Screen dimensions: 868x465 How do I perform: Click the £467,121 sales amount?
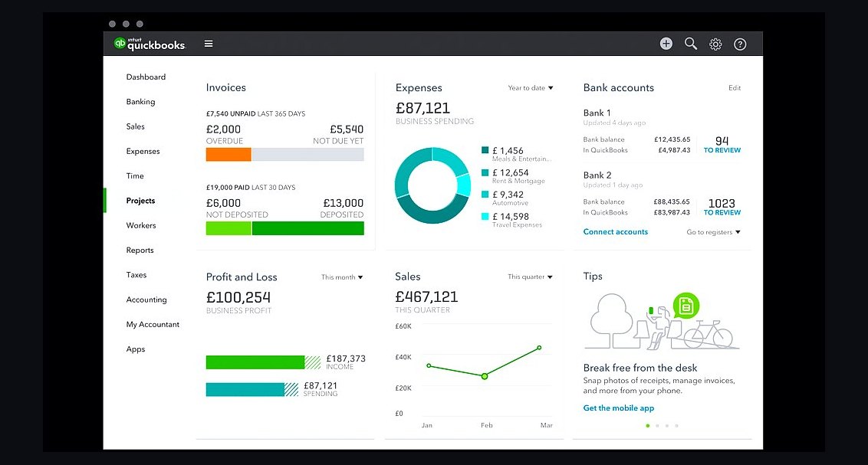[426, 297]
